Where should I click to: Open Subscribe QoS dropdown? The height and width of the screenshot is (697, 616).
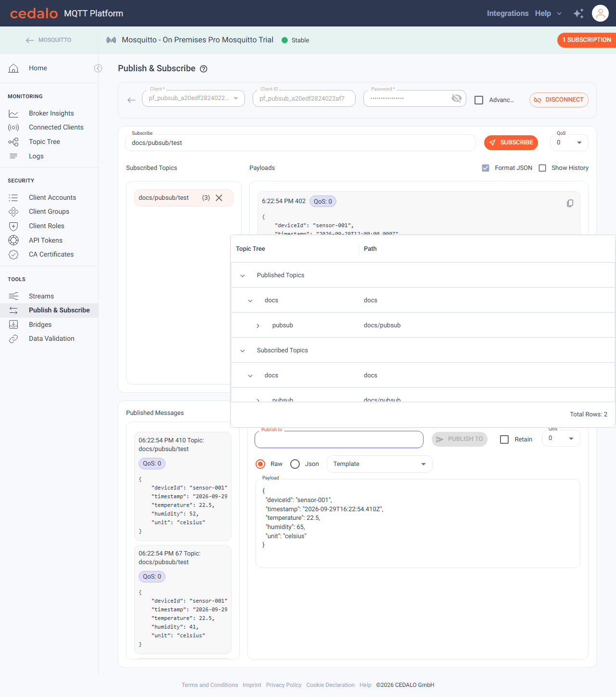(569, 142)
